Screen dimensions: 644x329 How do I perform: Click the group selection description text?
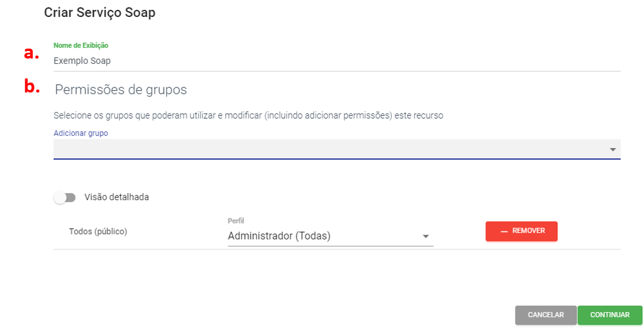pyautogui.click(x=248, y=115)
